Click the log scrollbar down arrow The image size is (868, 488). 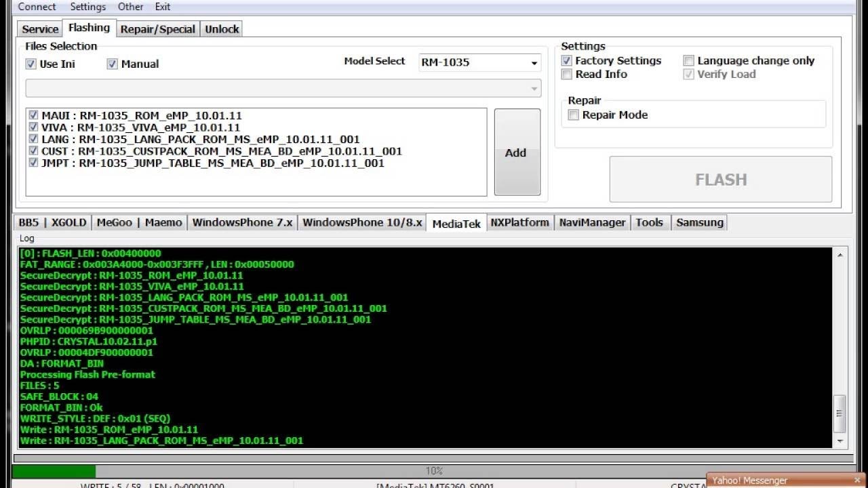coord(840,441)
